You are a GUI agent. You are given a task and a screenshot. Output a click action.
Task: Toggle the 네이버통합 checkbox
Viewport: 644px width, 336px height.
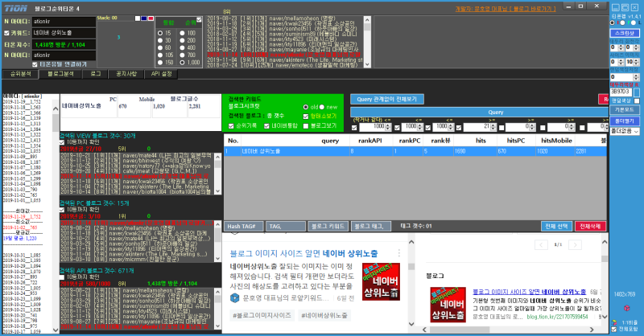(x=266, y=126)
